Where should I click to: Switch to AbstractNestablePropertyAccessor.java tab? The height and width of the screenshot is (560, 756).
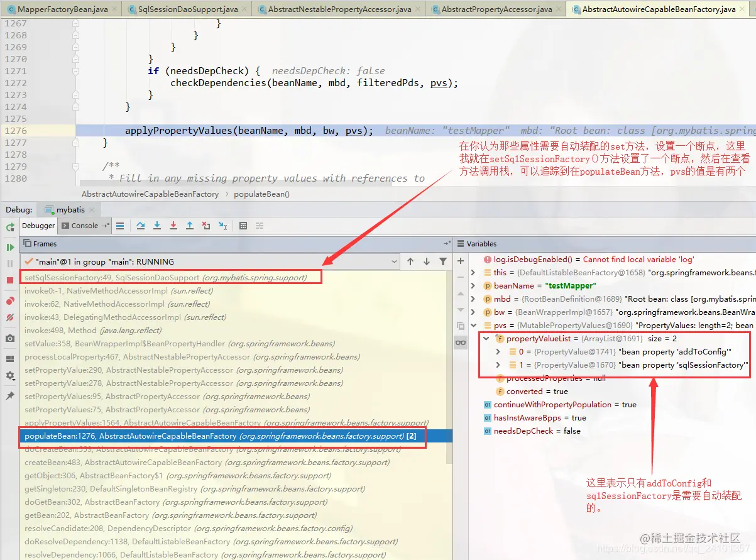[339, 9]
